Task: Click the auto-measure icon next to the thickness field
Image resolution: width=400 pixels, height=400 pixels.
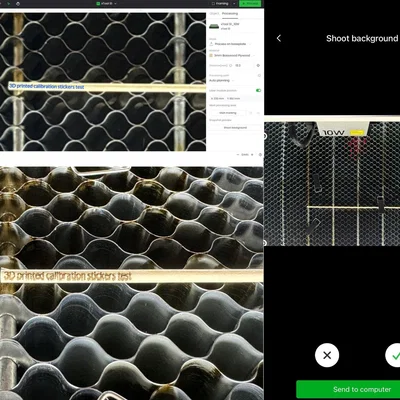Action: pyautogui.click(x=258, y=66)
